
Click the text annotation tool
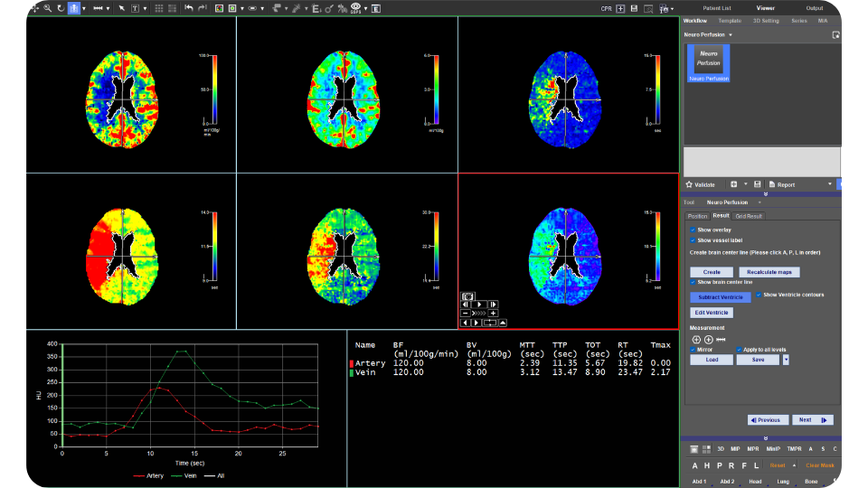[136, 8]
